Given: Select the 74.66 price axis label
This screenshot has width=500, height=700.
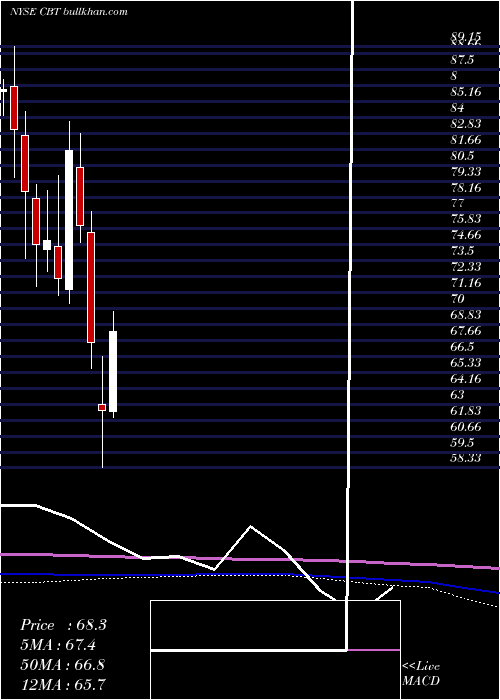Looking at the screenshot, I should click(466, 235).
